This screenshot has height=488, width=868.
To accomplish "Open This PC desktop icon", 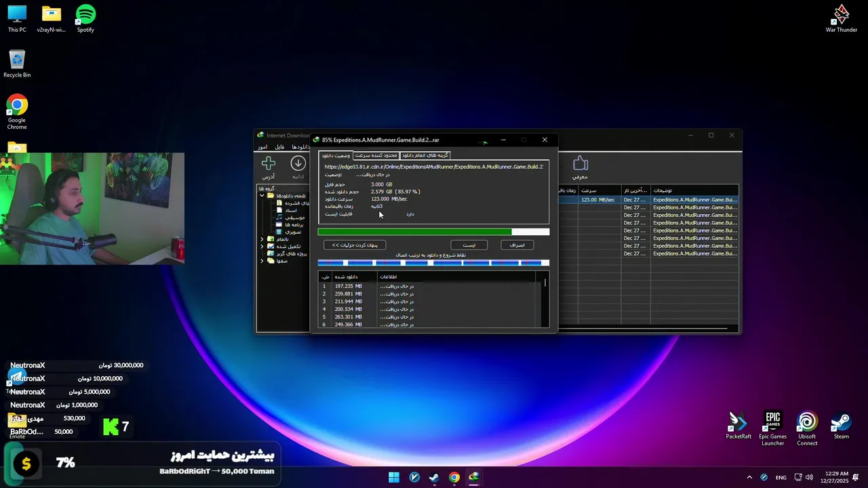I will (x=17, y=19).
